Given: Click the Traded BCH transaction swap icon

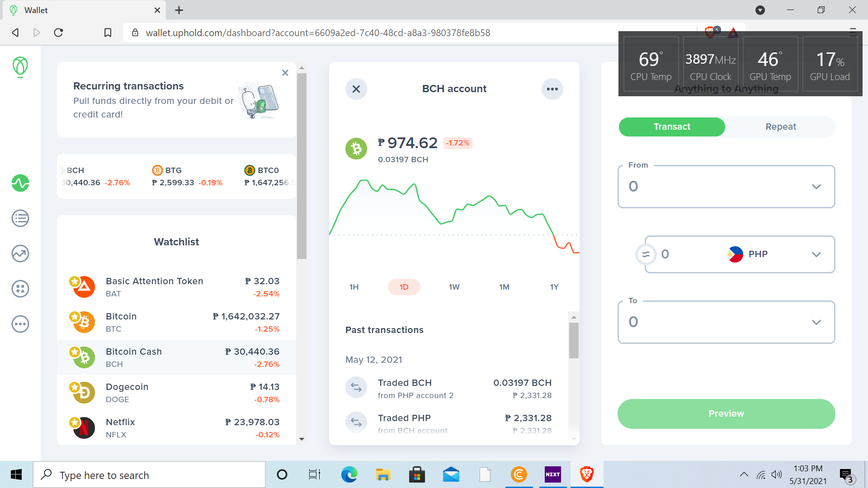Looking at the screenshot, I should (356, 388).
